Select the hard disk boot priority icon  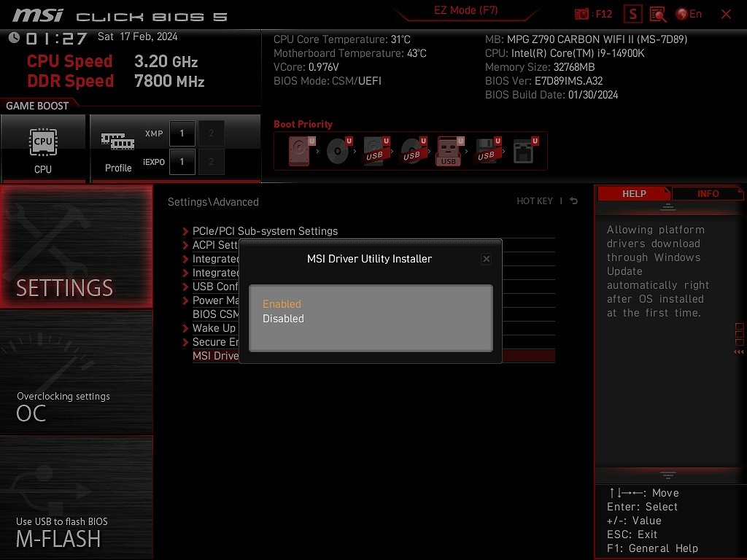[302, 151]
